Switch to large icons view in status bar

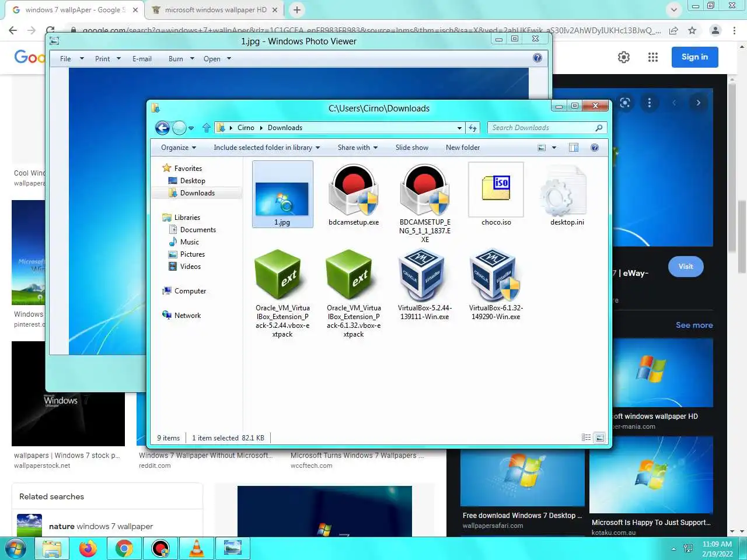599,437
